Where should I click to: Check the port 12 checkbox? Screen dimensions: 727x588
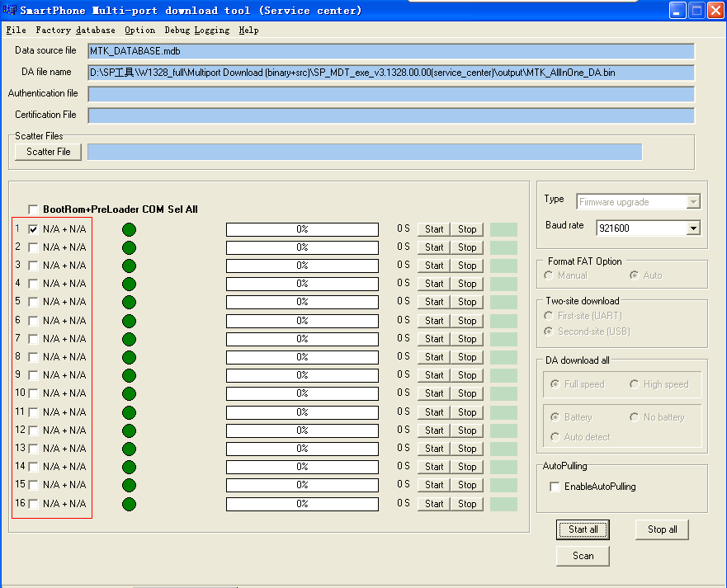[x=33, y=430]
